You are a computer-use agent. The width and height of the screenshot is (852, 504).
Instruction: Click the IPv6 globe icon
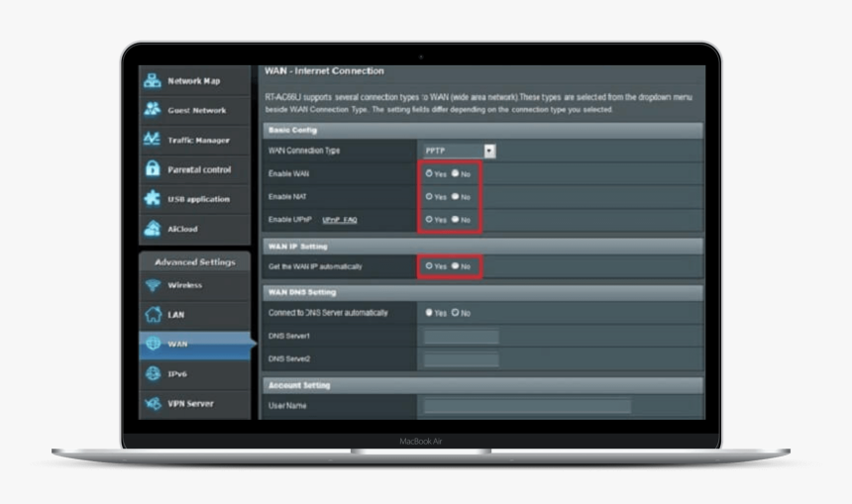click(154, 373)
